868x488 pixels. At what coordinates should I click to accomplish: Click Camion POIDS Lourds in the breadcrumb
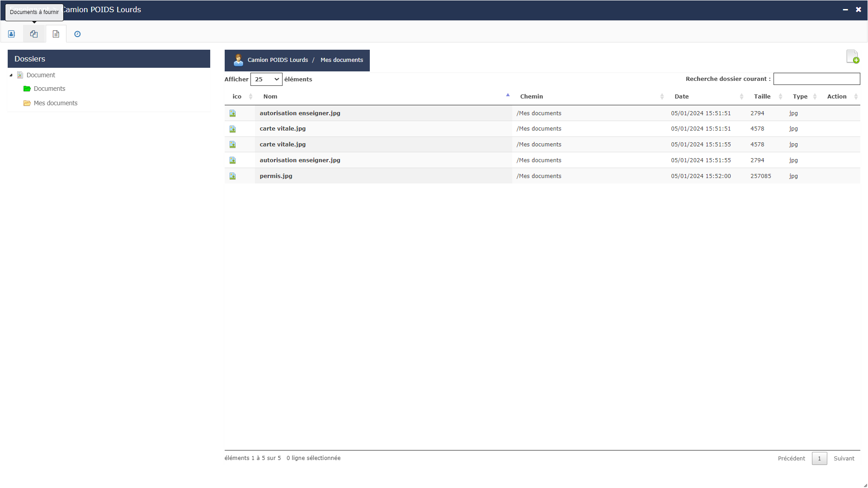click(278, 60)
